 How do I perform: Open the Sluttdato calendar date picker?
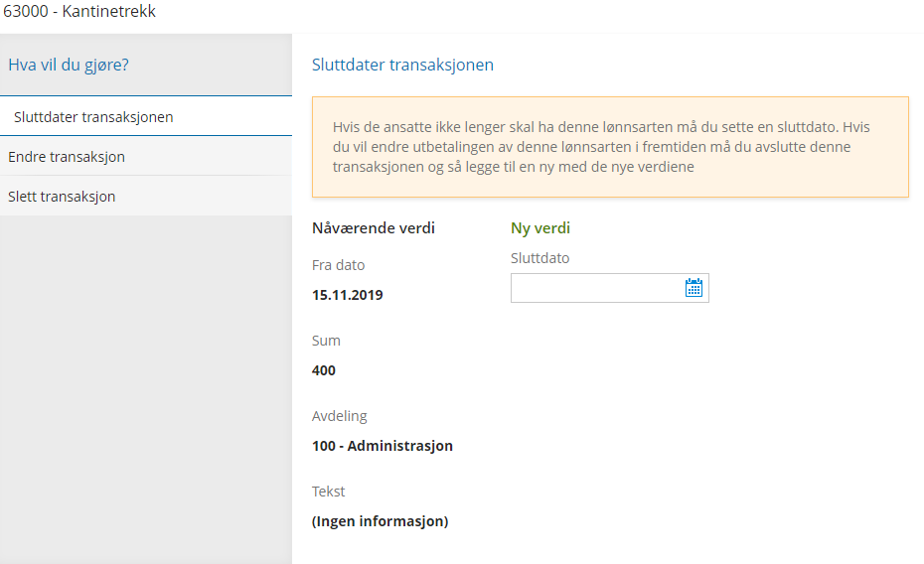pyautogui.click(x=693, y=288)
